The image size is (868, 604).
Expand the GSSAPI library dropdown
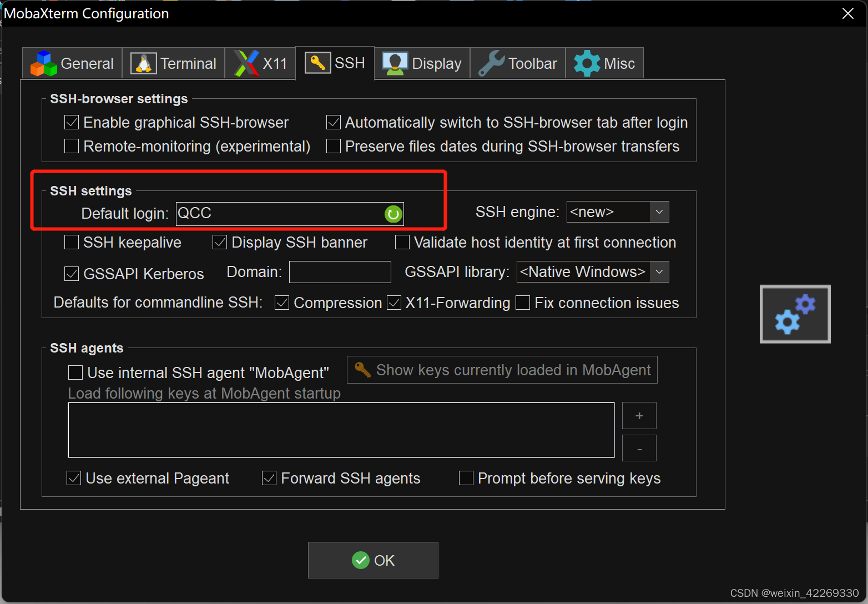pos(659,271)
